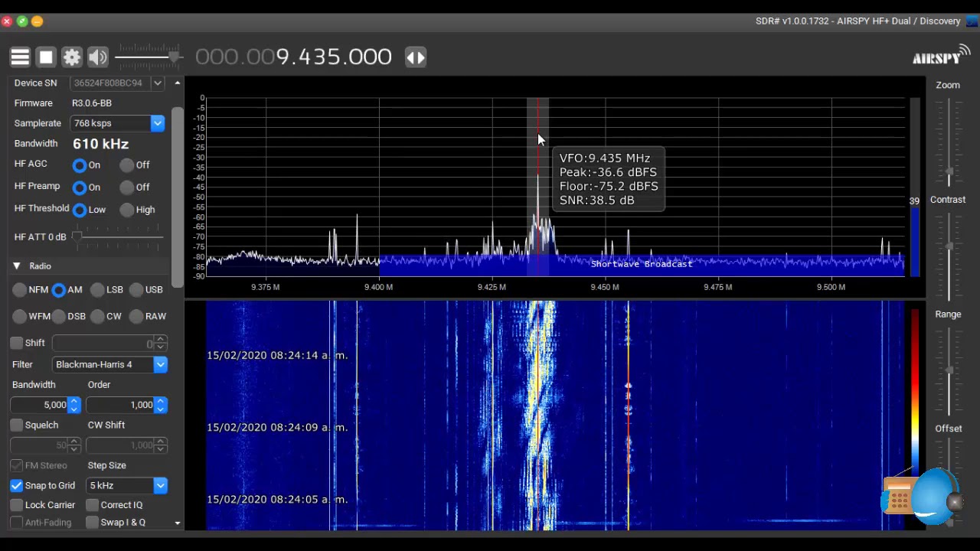Image resolution: width=980 pixels, height=551 pixels.
Task: Select the USB demodulation mode
Action: (x=136, y=290)
